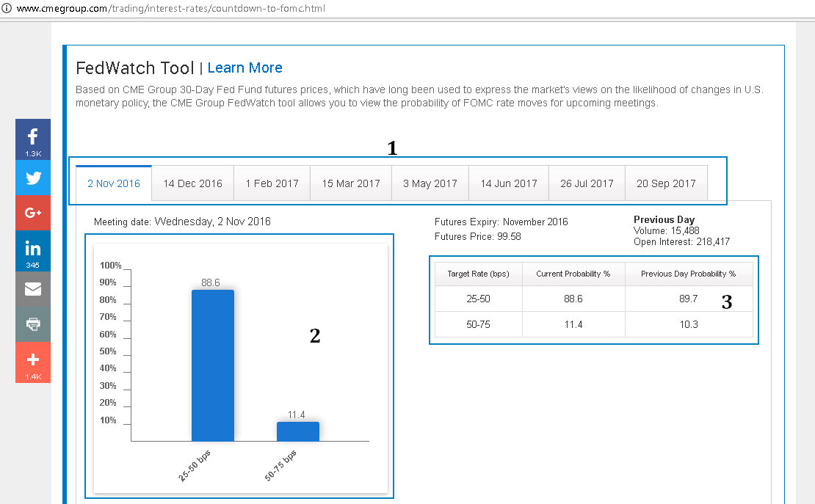The width and height of the screenshot is (815, 504).
Task: Send page by email icon
Action: [33, 289]
